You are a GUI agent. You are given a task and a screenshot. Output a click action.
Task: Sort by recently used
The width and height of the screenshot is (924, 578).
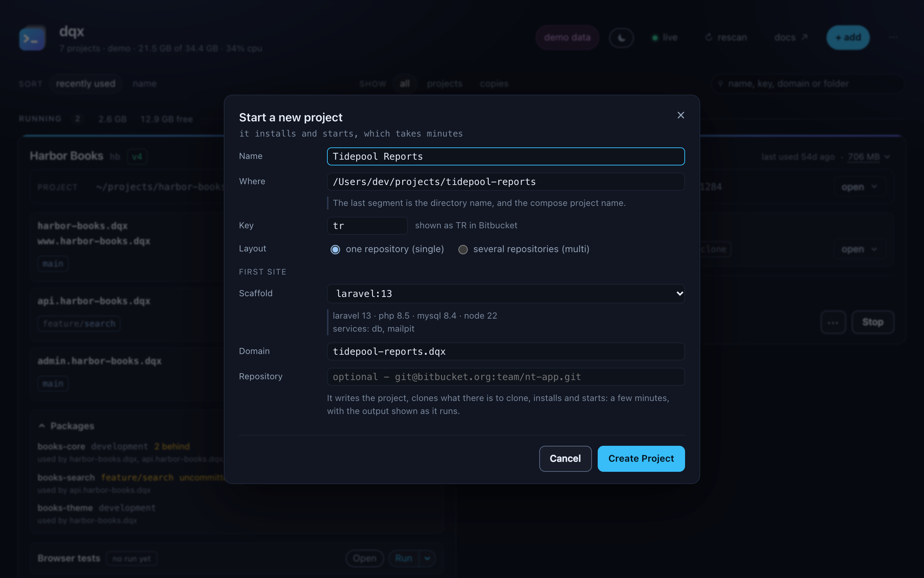tap(86, 83)
